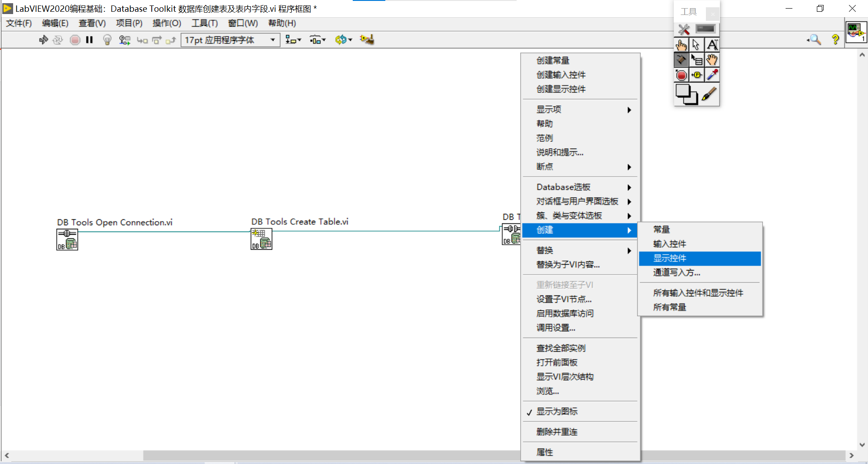Select the Set Breakpoint tool
Image resolution: width=868 pixels, height=464 pixels.
coord(681,75)
